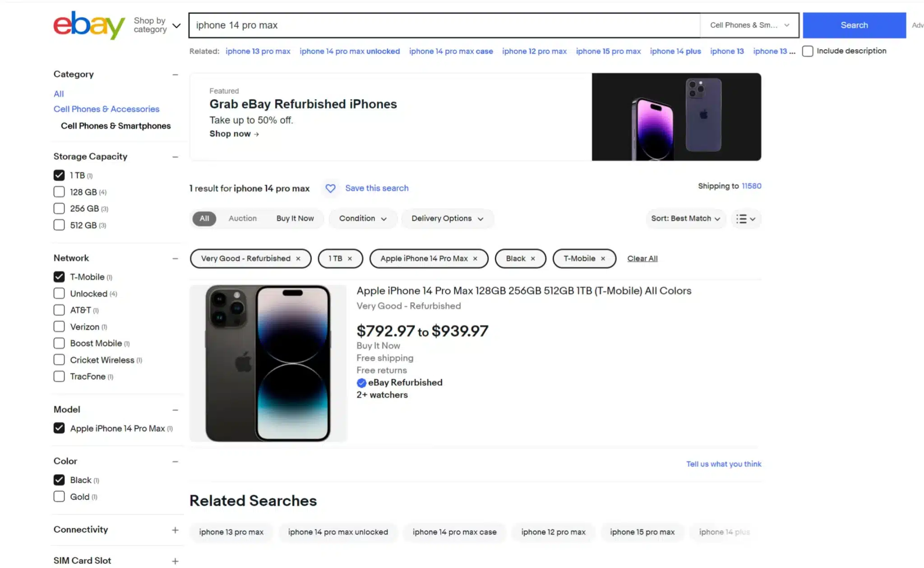Screen dimensions: 924x568
Task: Expand the Connectivity filter section
Action: click(x=176, y=530)
